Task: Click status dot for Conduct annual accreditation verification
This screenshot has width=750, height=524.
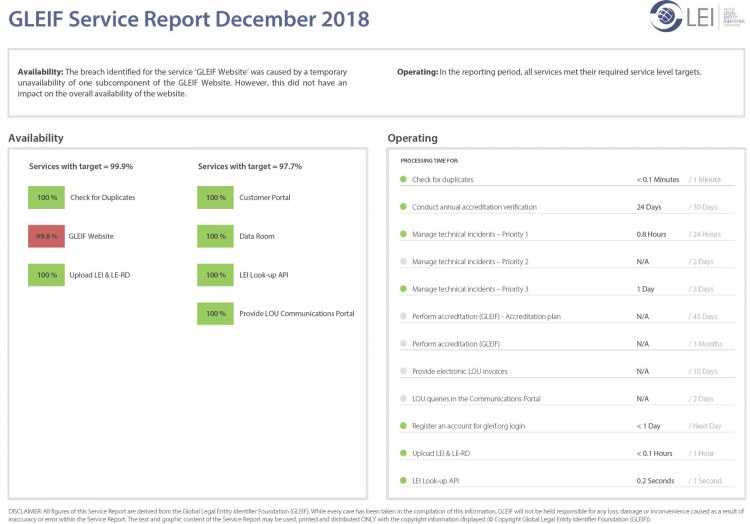Action: [403, 207]
